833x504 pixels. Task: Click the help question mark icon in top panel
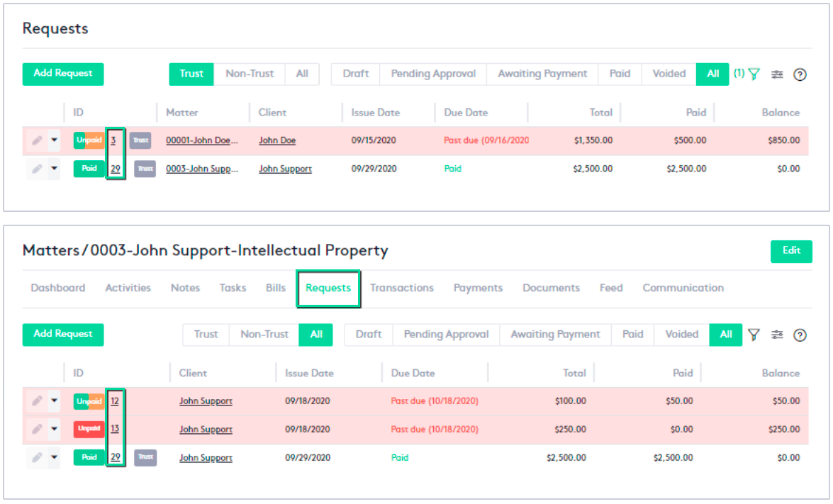click(800, 74)
